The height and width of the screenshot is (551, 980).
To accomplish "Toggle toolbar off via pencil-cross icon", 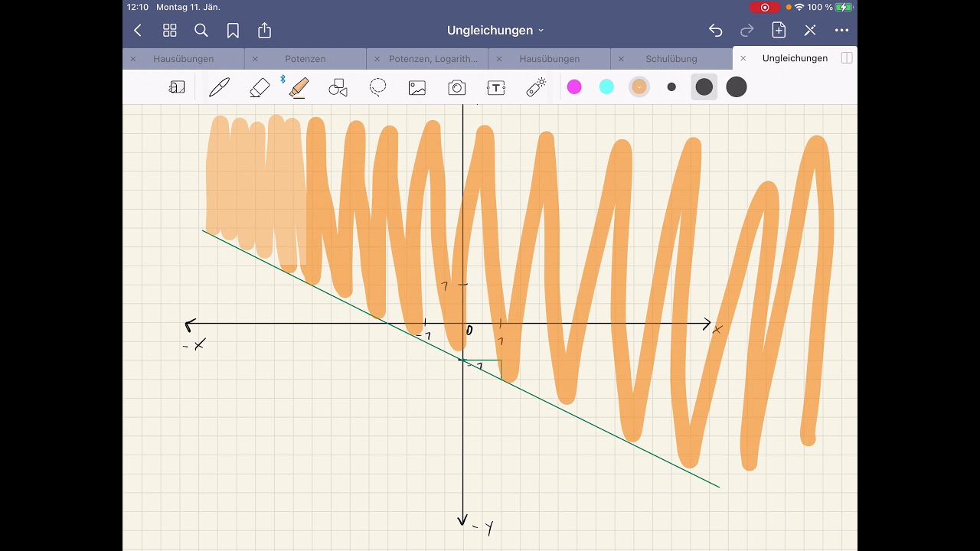I will pyautogui.click(x=810, y=31).
